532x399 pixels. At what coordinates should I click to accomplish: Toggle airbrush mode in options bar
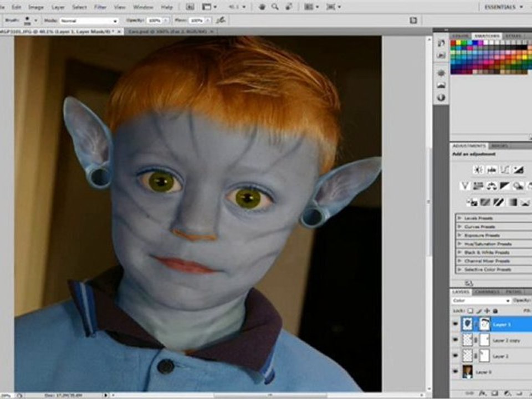pyautogui.click(x=221, y=21)
